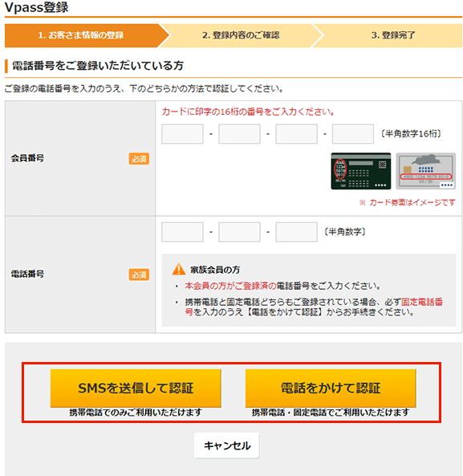Screen dimensions: 463x476
Task: Click the Vpass登録 page title
Action: (x=36, y=7)
